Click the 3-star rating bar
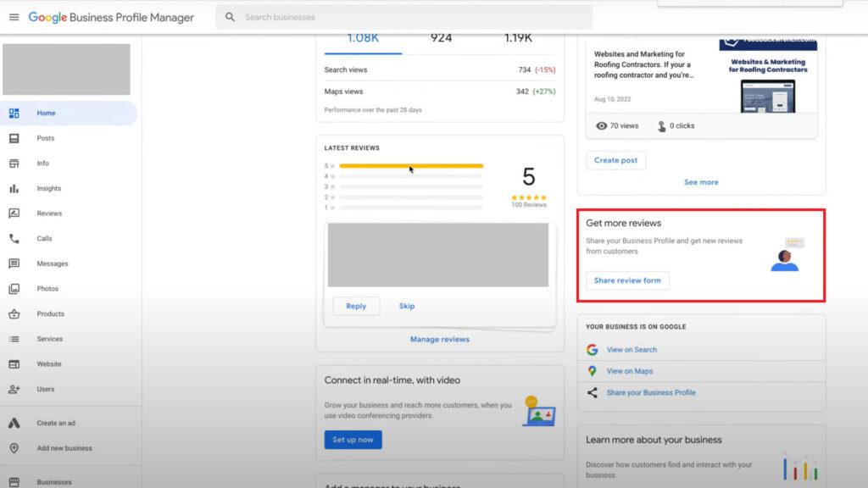The image size is (868, 488). [411, 186]
